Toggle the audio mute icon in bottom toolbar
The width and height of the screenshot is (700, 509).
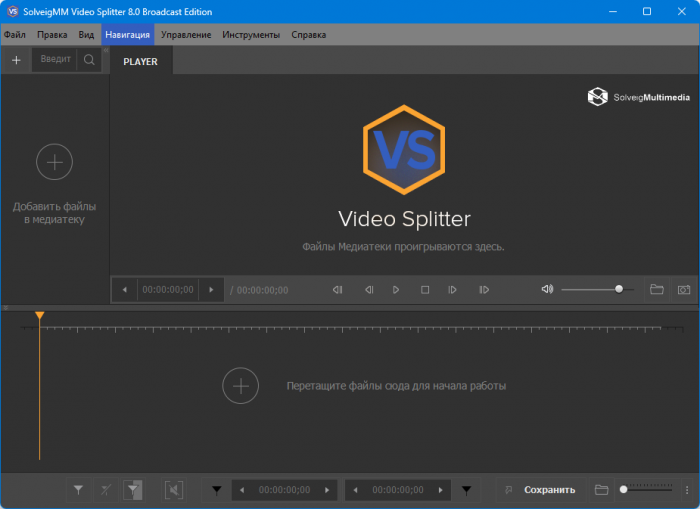[x=174, y=490]
